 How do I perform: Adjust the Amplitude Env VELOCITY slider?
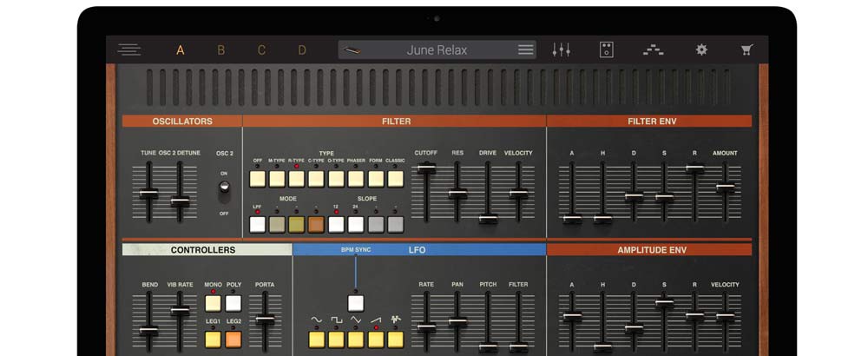[x=725, y=317]
